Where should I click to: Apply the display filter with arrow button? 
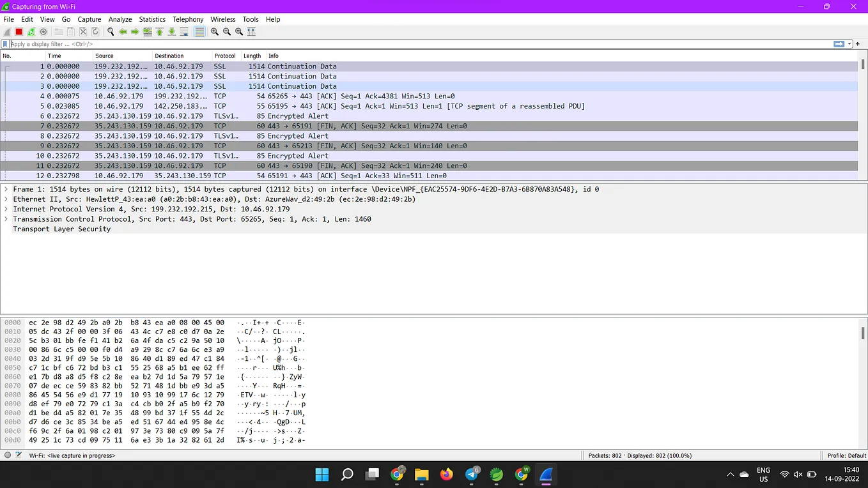point(839,43)
